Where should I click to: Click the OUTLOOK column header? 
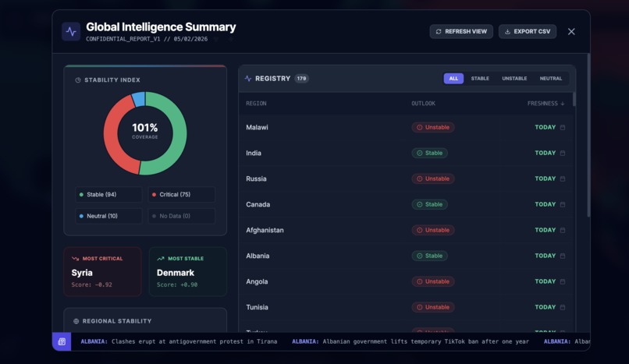[423, 104]
